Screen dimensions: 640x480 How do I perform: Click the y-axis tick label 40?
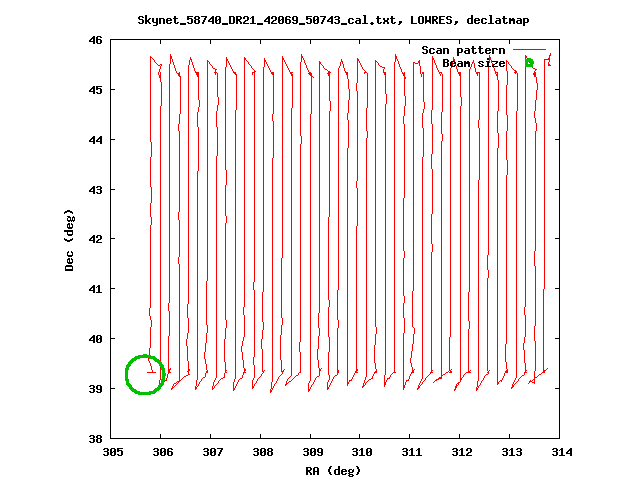[95, 339]
